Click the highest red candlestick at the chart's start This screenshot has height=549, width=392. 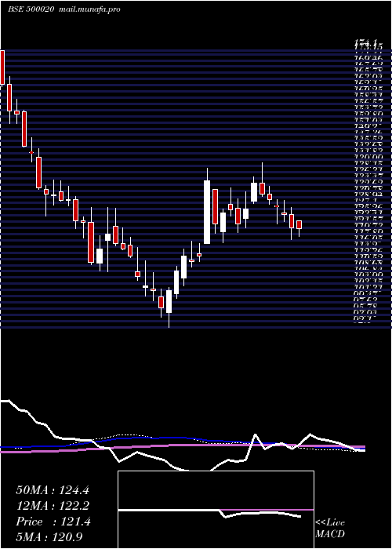pyautogui.click(x=2, y=67)
